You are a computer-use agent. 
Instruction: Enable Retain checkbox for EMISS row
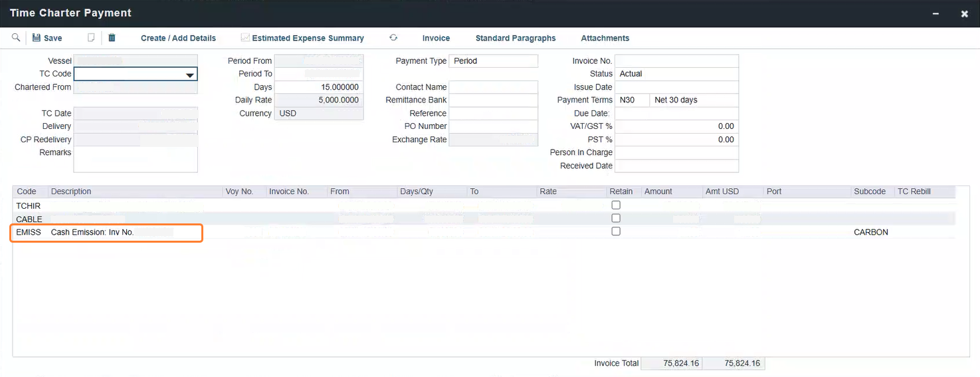tap(616, 231)
